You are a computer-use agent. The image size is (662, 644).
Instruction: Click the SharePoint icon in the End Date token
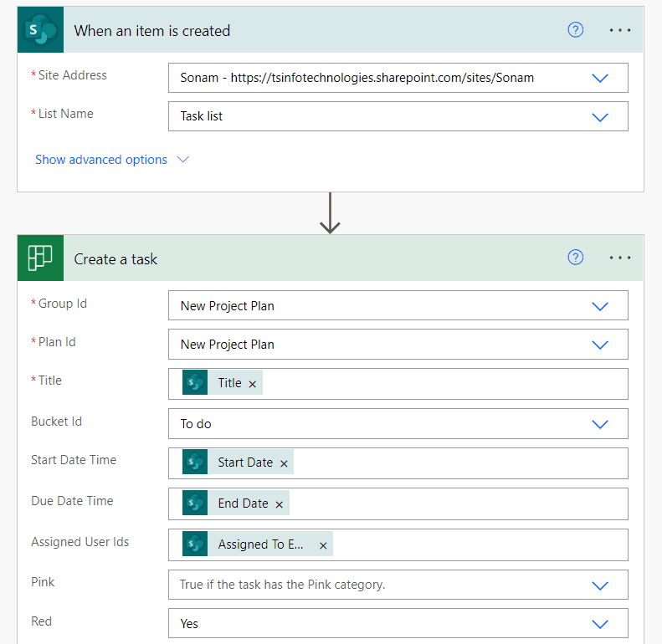pos(195,503)
